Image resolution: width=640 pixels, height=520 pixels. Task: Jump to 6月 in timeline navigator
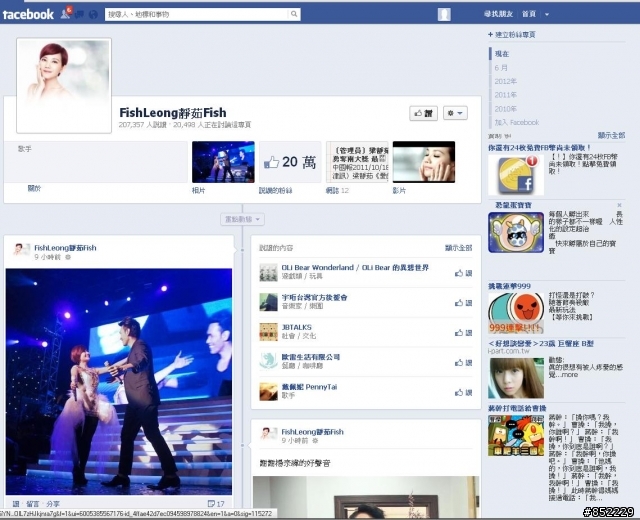click(501, 68)
